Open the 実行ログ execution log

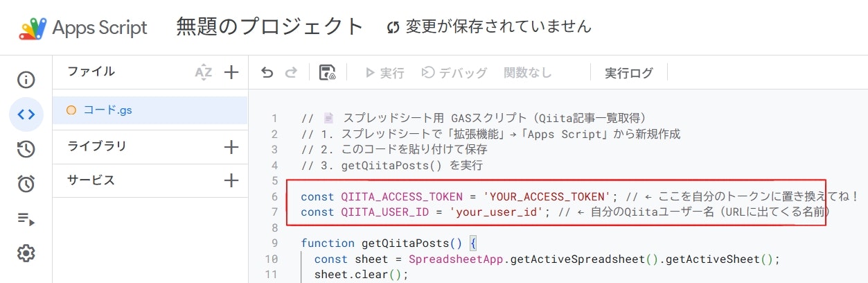tap(629, 73)
